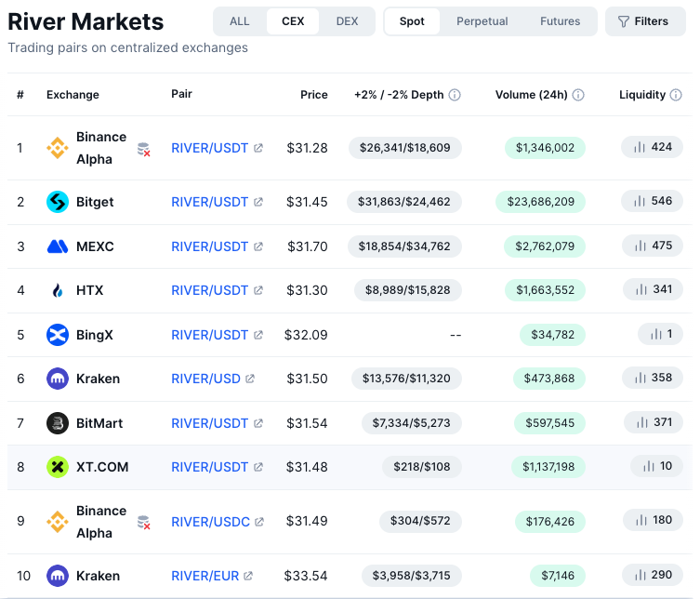This screenshot has width=700, height=599.
Task: Open the Filters dropdown
Action: point(644,21)
